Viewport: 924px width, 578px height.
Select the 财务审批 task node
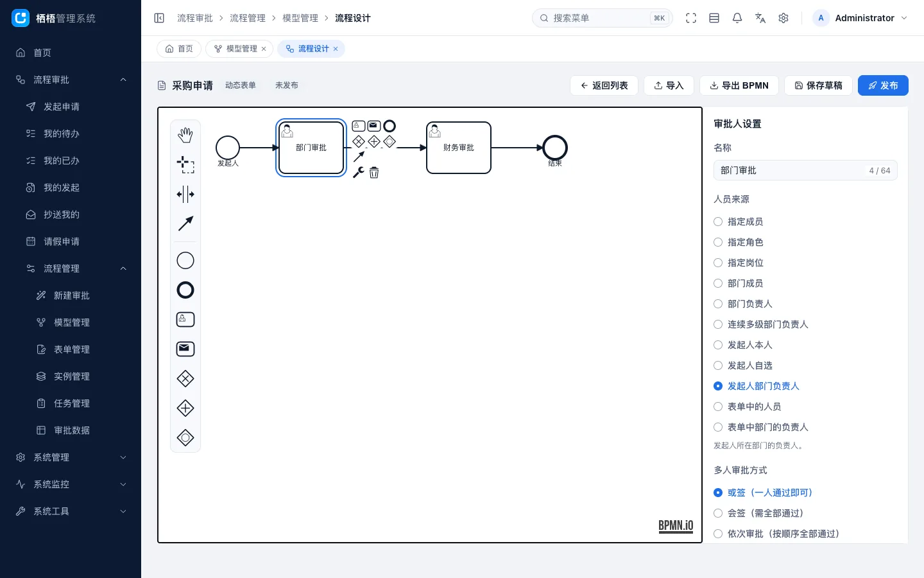point(459,148)
